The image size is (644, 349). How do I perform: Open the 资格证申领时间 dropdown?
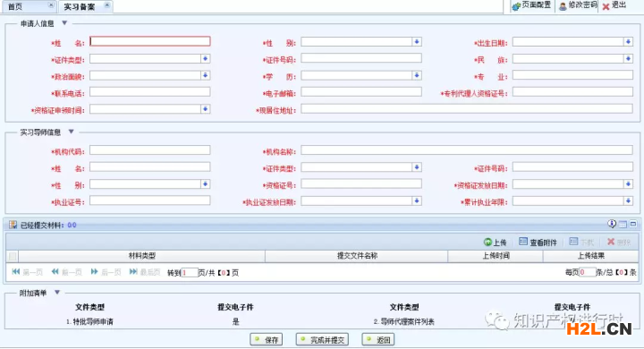pyautogui.click(x=206, y=109)
